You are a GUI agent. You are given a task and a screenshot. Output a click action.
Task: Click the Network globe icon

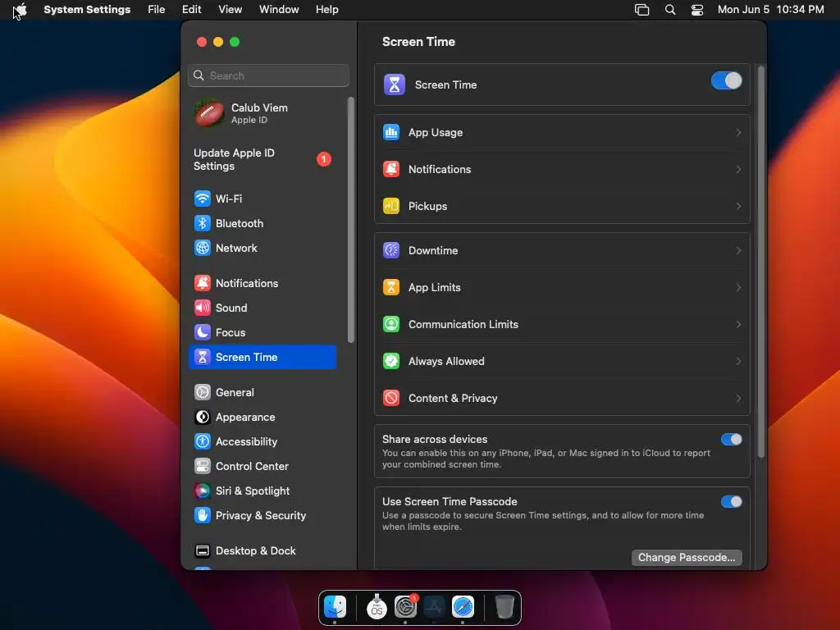click(202, 248)
